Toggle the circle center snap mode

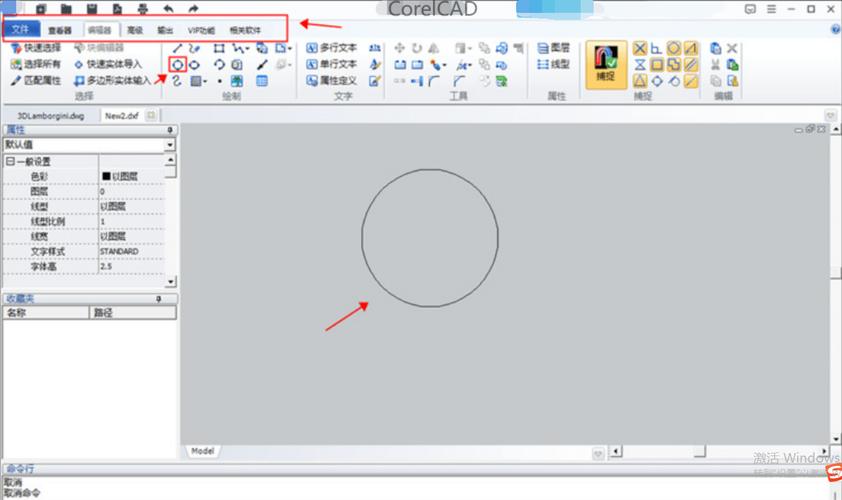point(673,48)
